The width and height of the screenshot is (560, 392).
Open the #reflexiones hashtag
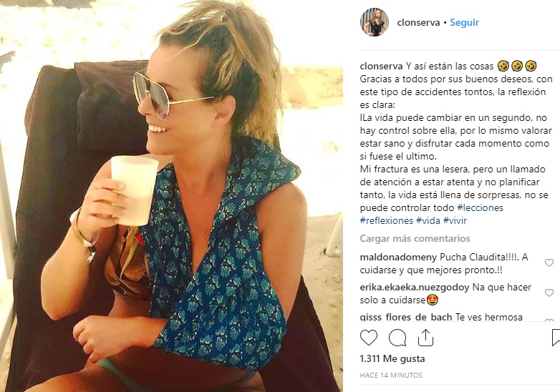click(x=387, y=220)
